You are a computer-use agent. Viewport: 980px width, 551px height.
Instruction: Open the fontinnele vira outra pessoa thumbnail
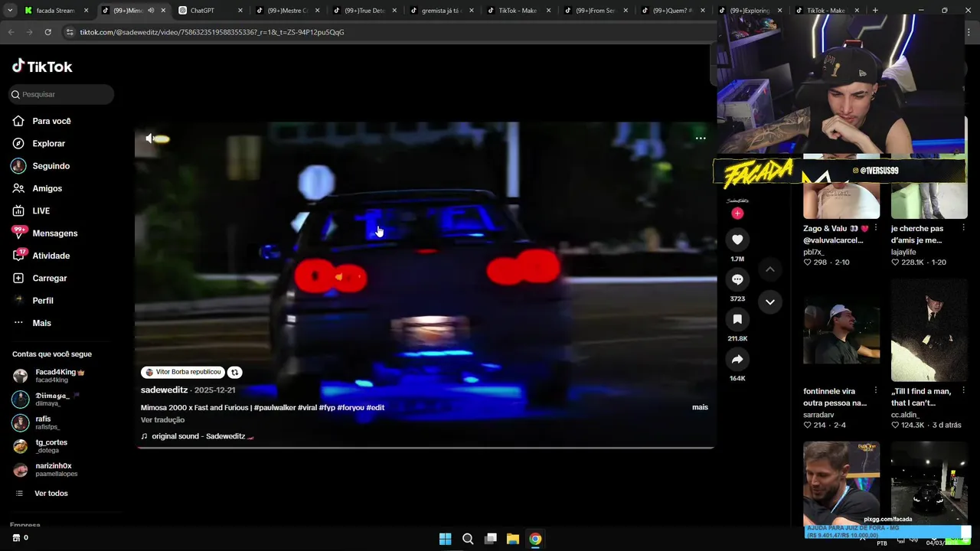(841, 330)
